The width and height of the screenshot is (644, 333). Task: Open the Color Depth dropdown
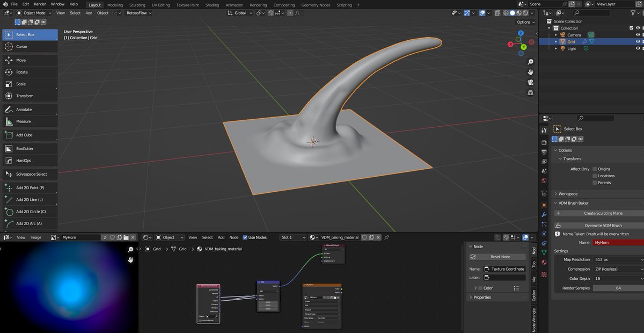618,279
